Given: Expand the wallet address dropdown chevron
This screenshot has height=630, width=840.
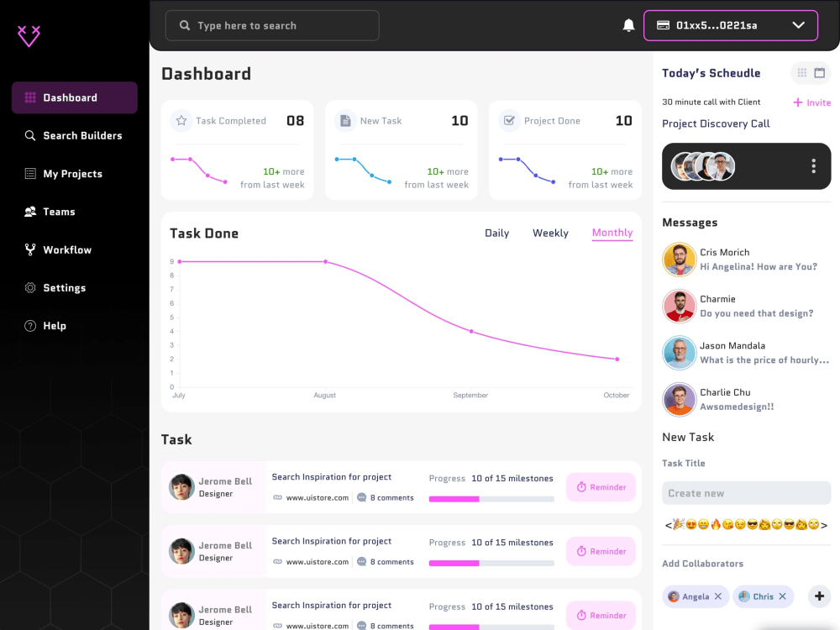Looking at the screenshot, I should [x=798, y=25].
